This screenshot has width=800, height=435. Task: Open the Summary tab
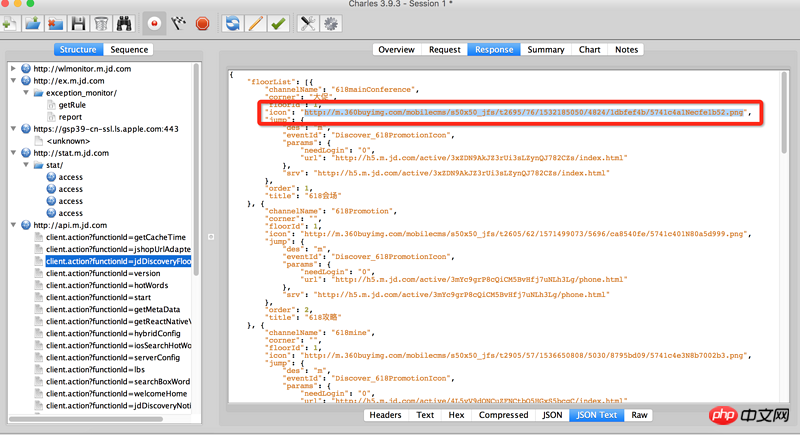pyautogui.click(x=545, y=49)
